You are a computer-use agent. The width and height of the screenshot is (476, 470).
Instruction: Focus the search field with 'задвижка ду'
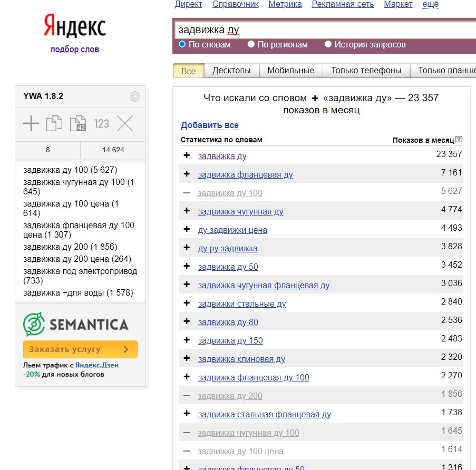pos(325,30)
